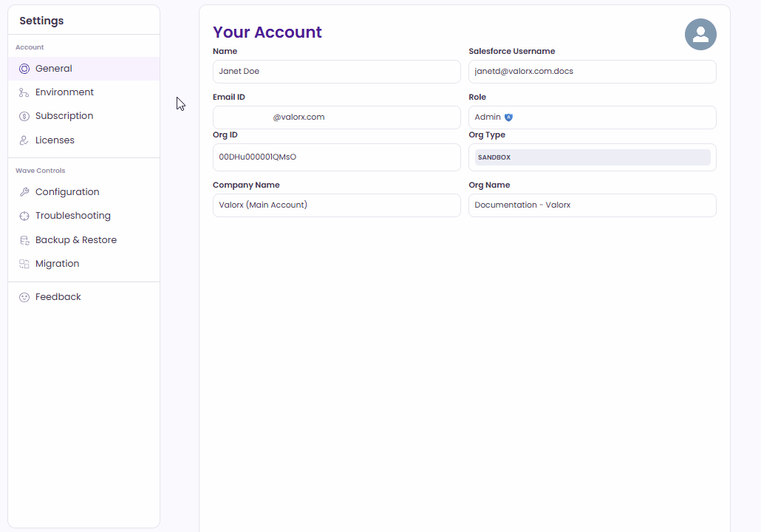Click the Salesforce Username field

[592, 72]
